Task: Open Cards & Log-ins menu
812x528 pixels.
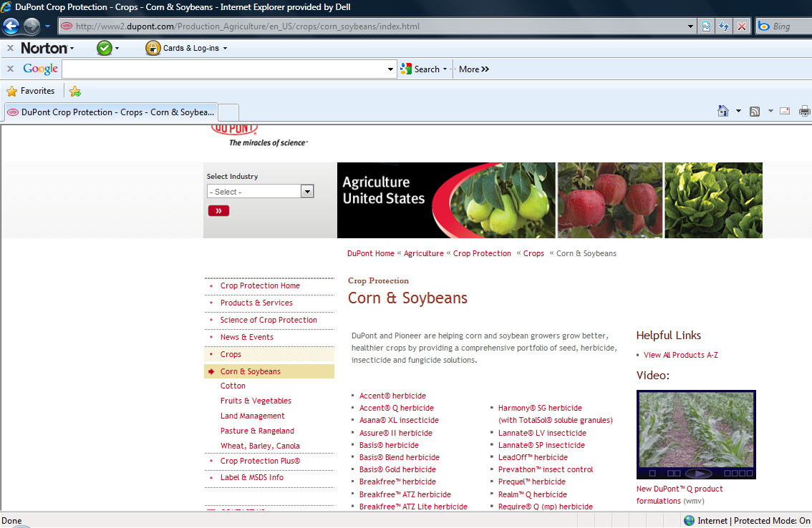Action: pyautogui.click(x=186, y=48)
